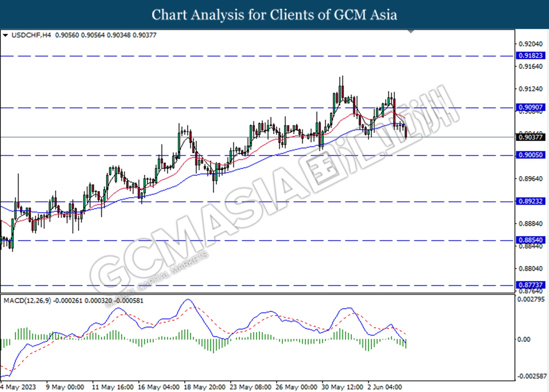The width and height of the screenshot is (549, 392).
Task: Select the 0.91823 horizontal line price label
Action: click(x=530, y=56)
